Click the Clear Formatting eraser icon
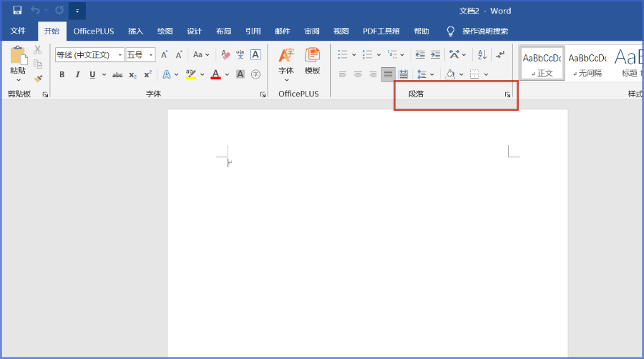 225,55
